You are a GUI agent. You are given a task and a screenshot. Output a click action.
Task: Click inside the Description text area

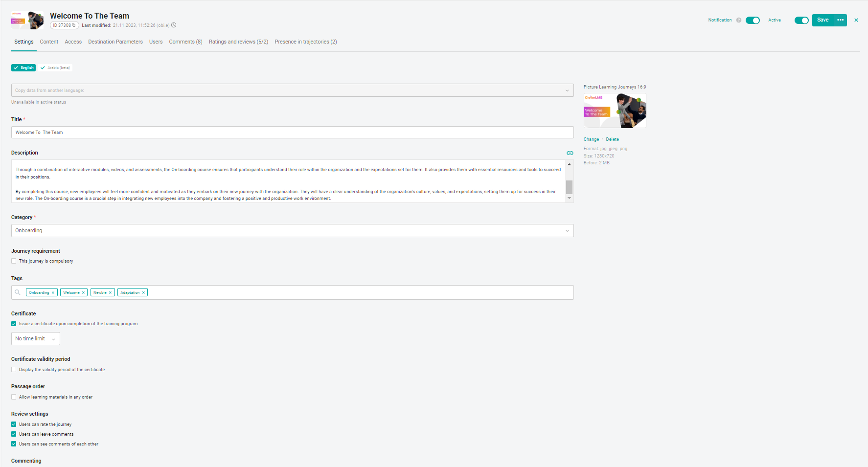[289, 181]
